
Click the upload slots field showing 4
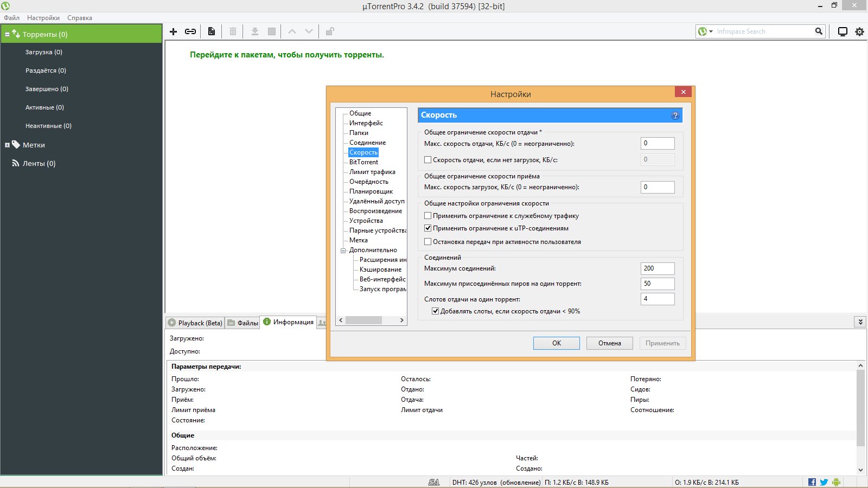coord(658,299)
